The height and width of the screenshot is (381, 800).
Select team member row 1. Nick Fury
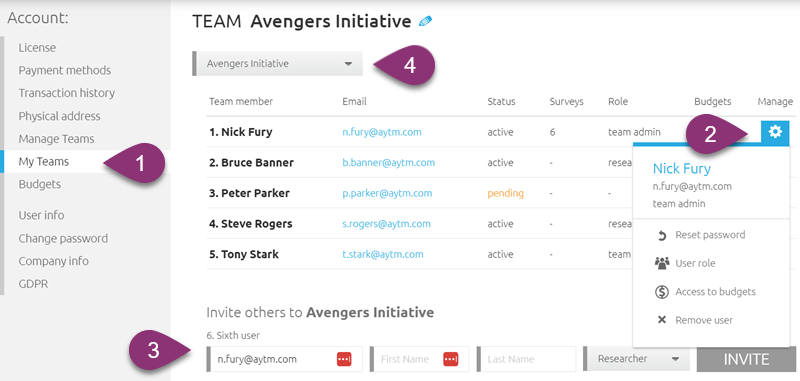pyautogui.click(x=241, y=132)
